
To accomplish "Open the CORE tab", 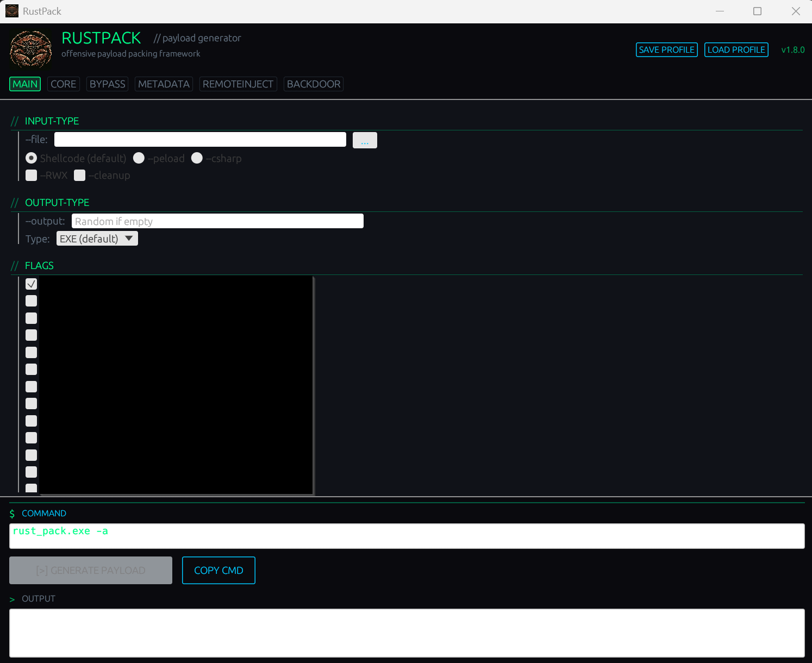I will 64,84.
